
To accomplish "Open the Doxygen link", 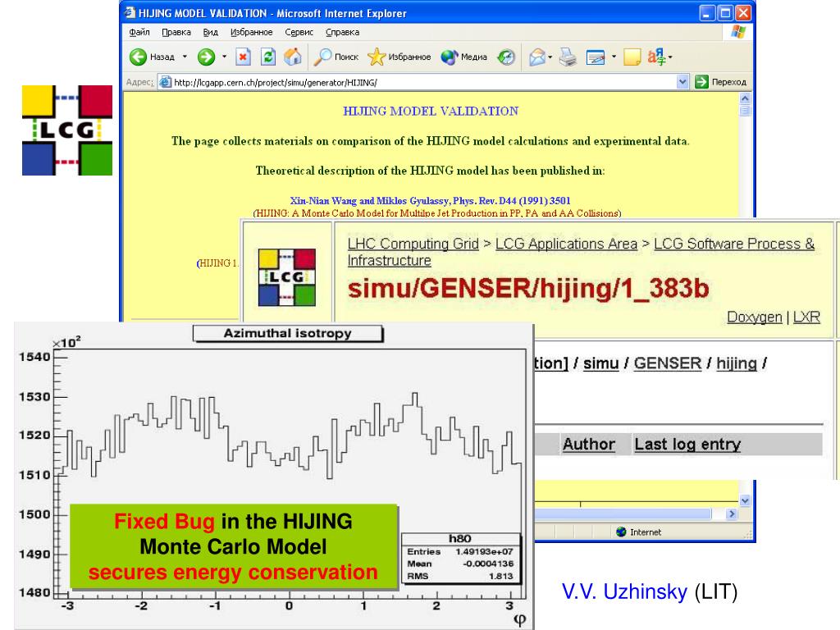I will pyautogui.click(x=755, y=317).
